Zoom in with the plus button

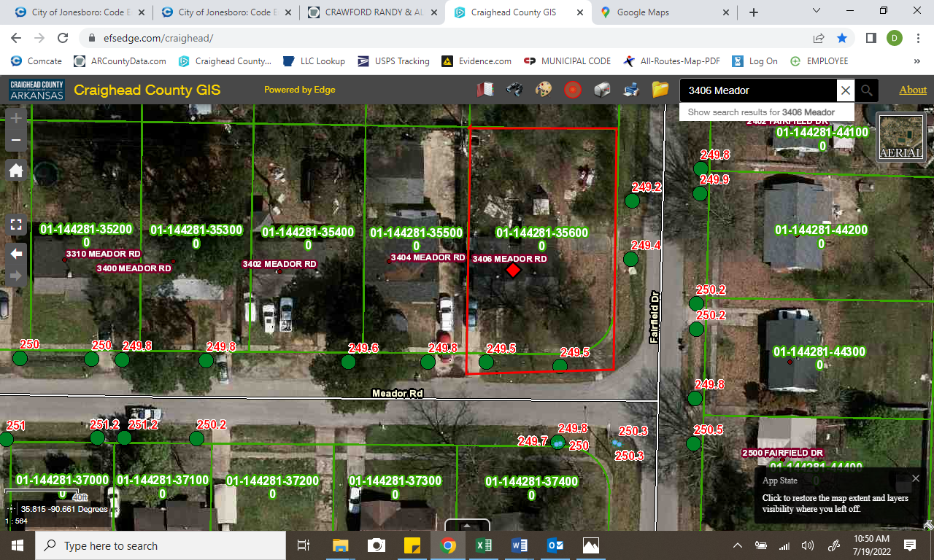pyautogui.click(x=16, y=117)
